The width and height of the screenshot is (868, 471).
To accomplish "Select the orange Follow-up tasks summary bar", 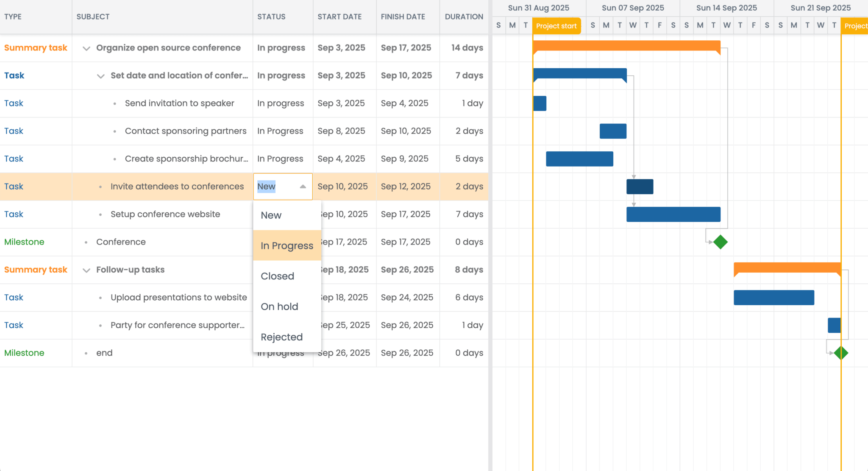I will tap(787, 268).
